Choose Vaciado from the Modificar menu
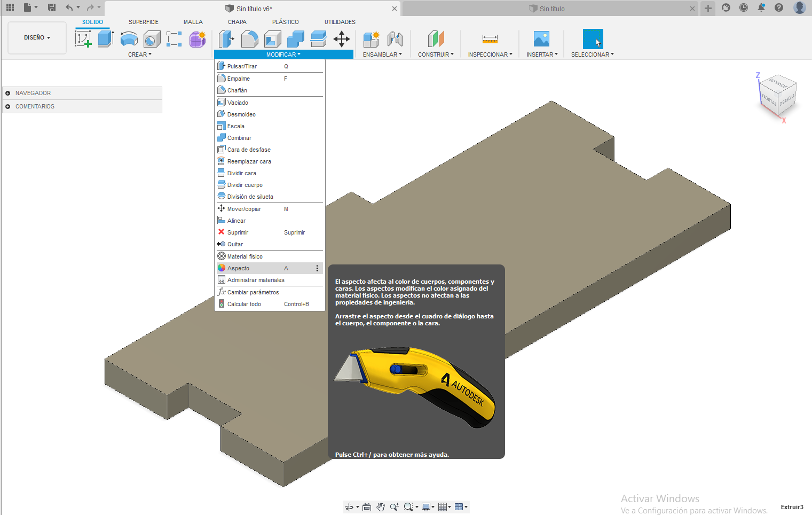The width and height of the screenshot is (812, 515). point(270,103)
